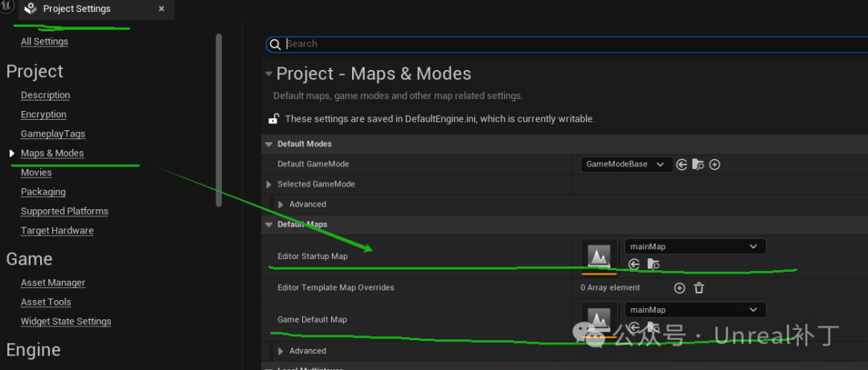Close the Project Settings tab

[161, 9]
